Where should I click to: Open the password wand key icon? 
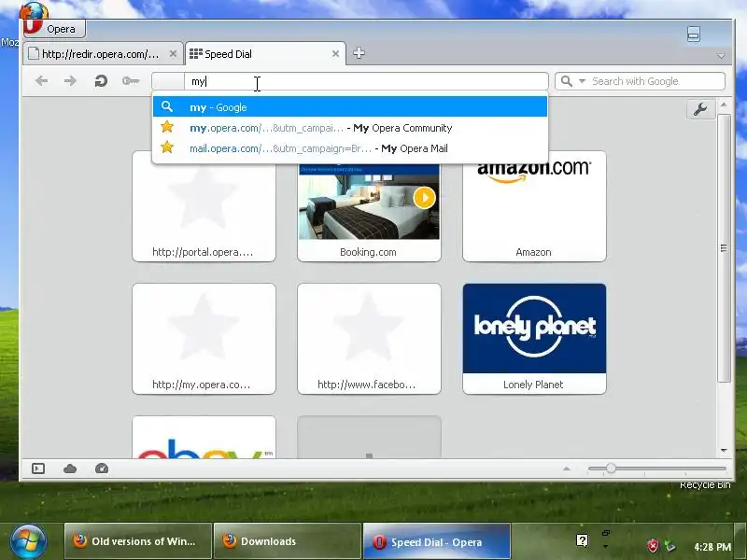click(x=131, y=81)
